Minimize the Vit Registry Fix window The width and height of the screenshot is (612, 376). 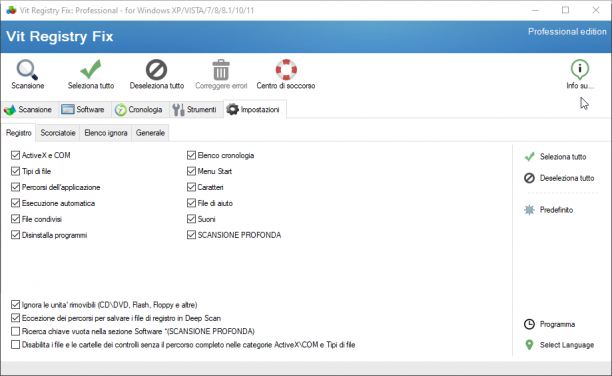click(x=536, y=10)
